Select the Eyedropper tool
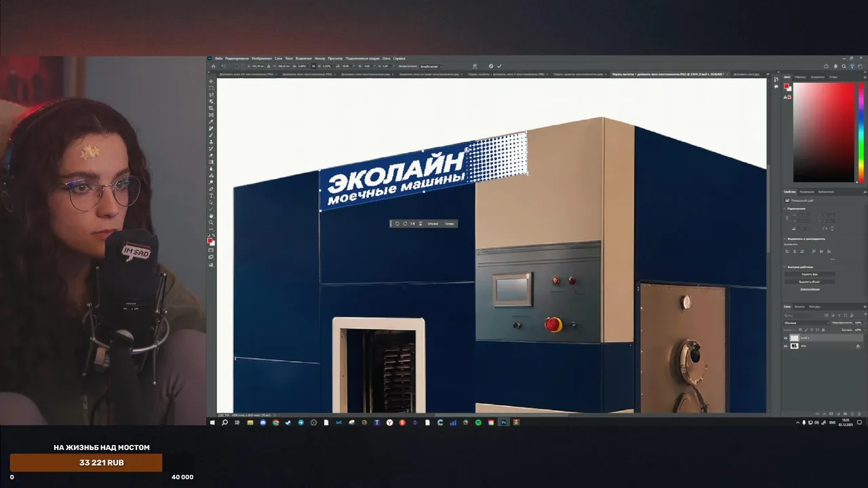868x488 pixels. pyautogui.click(x=211, y=122)
